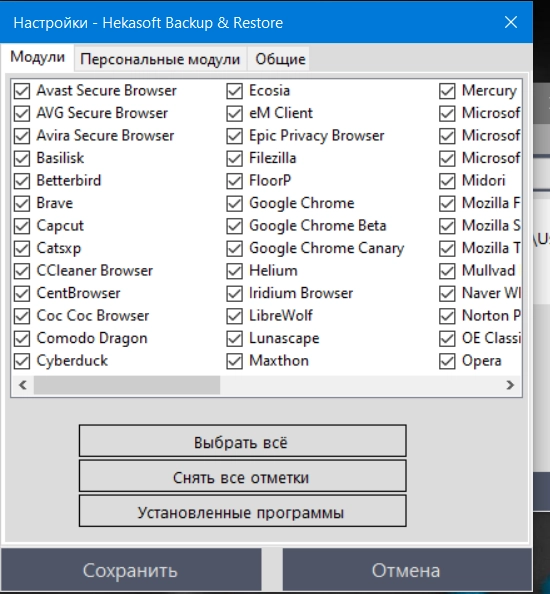Close the Настройки dialog window
The width and height of the screenshot is (550, 594).
pos(511,22)
